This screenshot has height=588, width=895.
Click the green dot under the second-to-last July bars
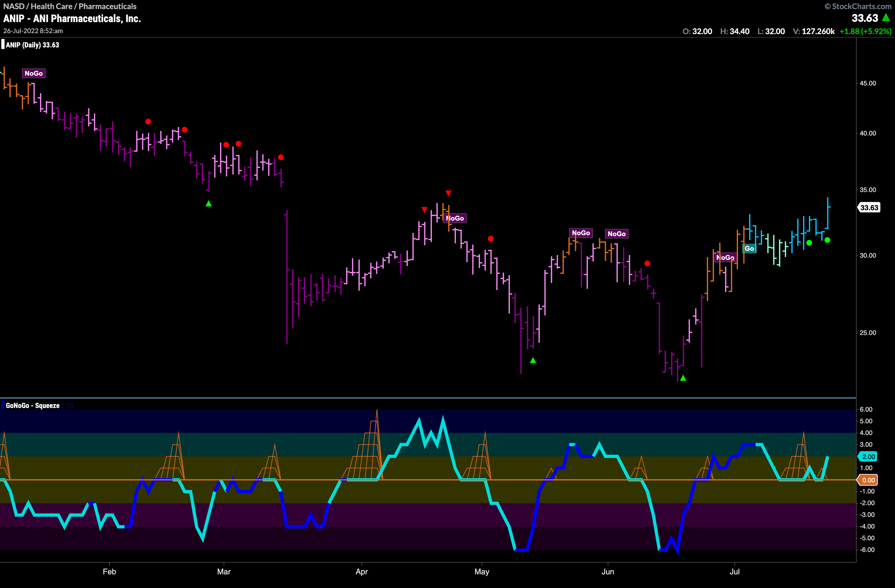pyautogui.click(x=809, y=243)
